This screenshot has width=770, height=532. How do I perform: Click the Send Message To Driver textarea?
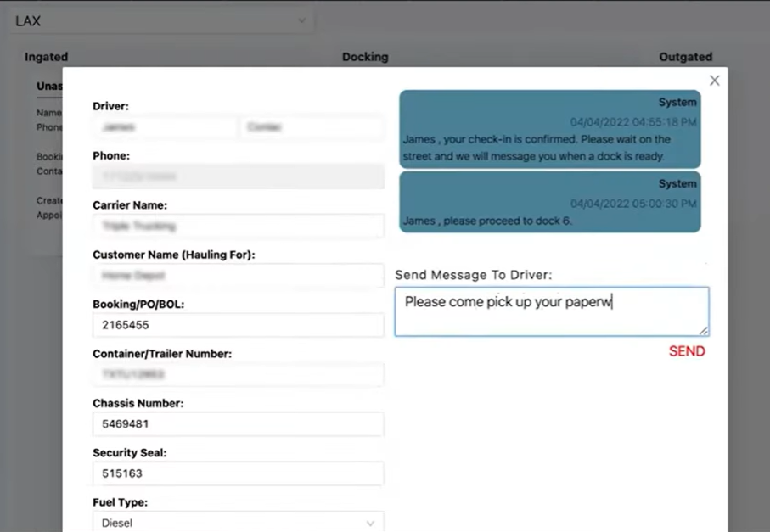[x=551, y=311]
